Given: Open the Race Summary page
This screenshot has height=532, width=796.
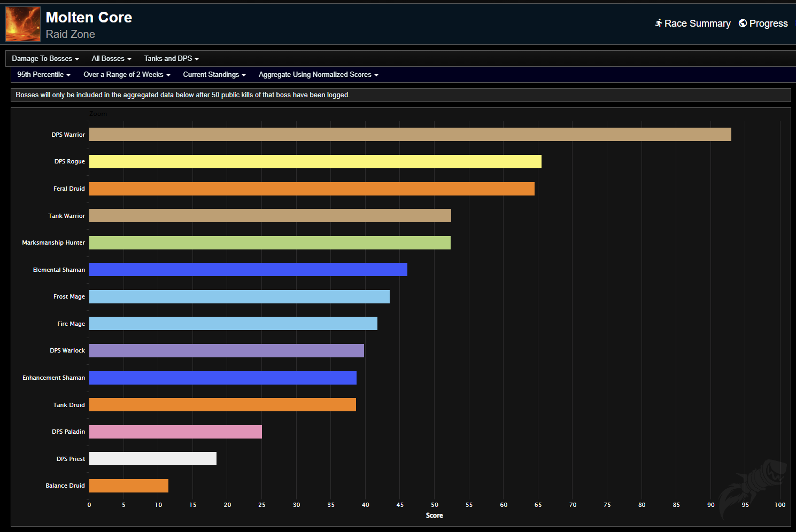Looking at the screenshot, I should [x=697, y=24].
